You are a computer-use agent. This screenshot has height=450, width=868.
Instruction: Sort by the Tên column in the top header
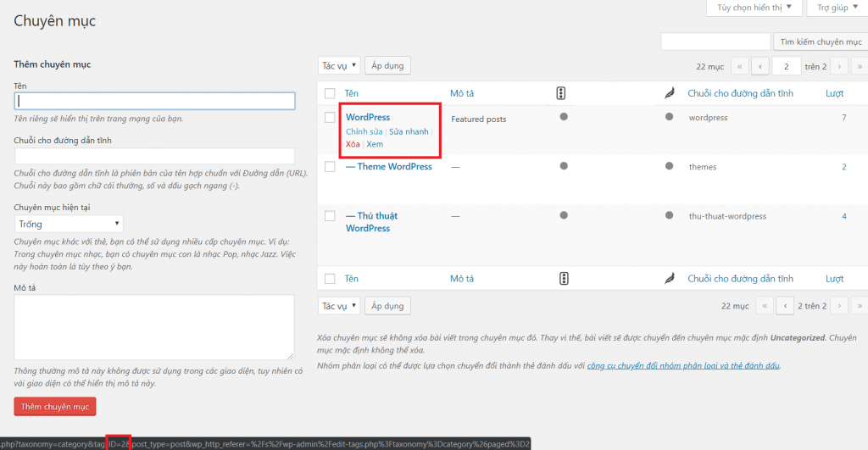(352, 93)
